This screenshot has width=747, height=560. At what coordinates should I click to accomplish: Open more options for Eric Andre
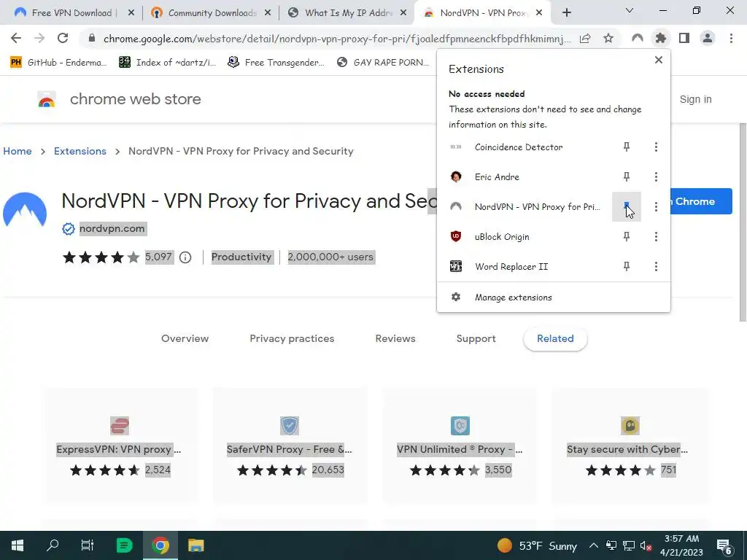tap(656, 176)
